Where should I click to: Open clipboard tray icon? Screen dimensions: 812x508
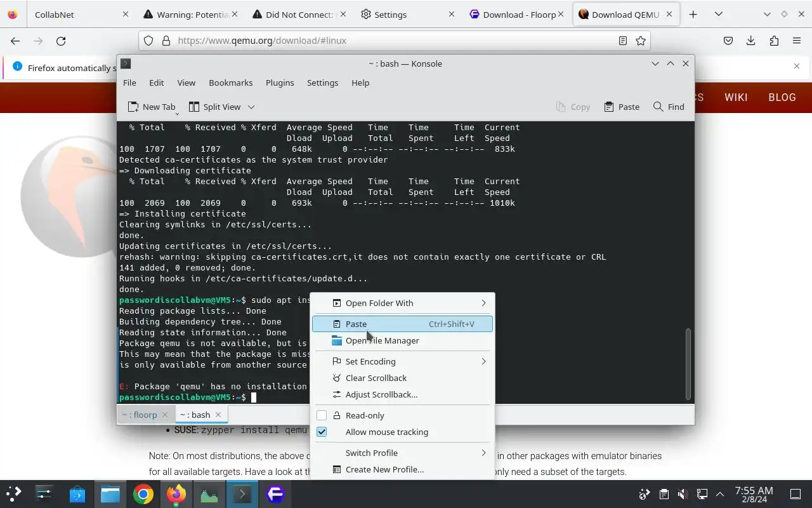(x=664, y=494)
